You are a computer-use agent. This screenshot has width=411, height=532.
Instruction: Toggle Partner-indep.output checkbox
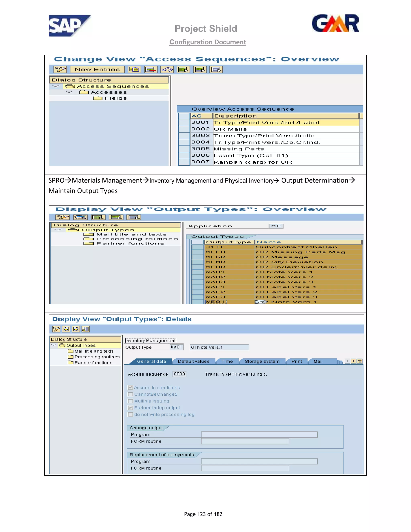coord(130,408)
